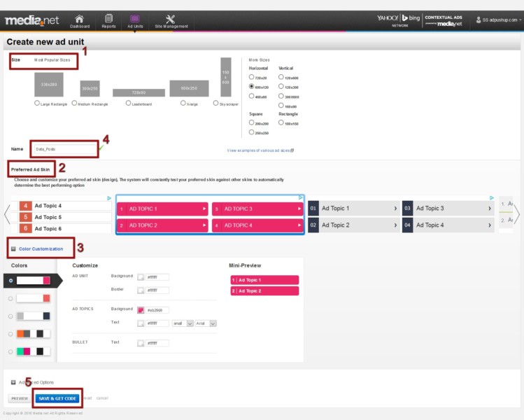The height and width of the screenshot is (420, 524).
Task: Open 'View examples of various ad sizes' link
Action: [260, 150]
